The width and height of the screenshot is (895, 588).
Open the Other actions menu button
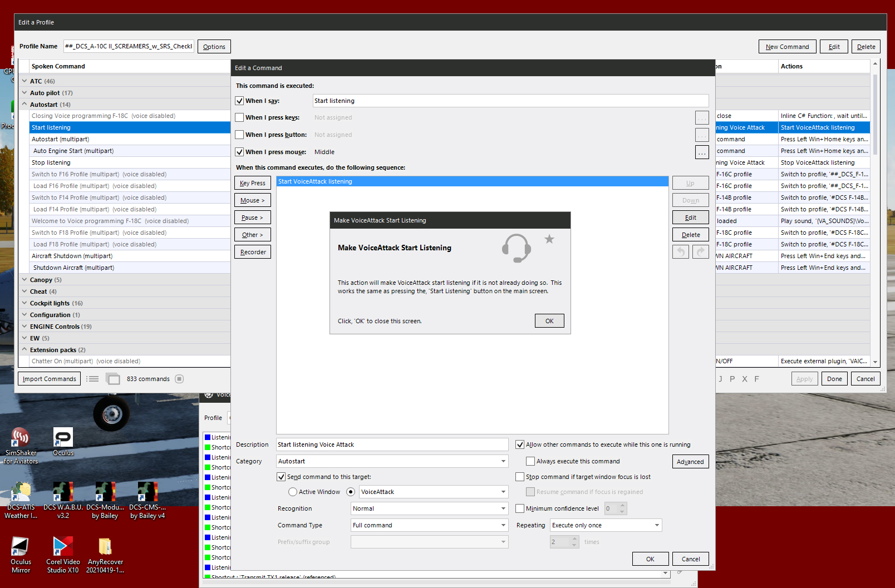[253, 235]
